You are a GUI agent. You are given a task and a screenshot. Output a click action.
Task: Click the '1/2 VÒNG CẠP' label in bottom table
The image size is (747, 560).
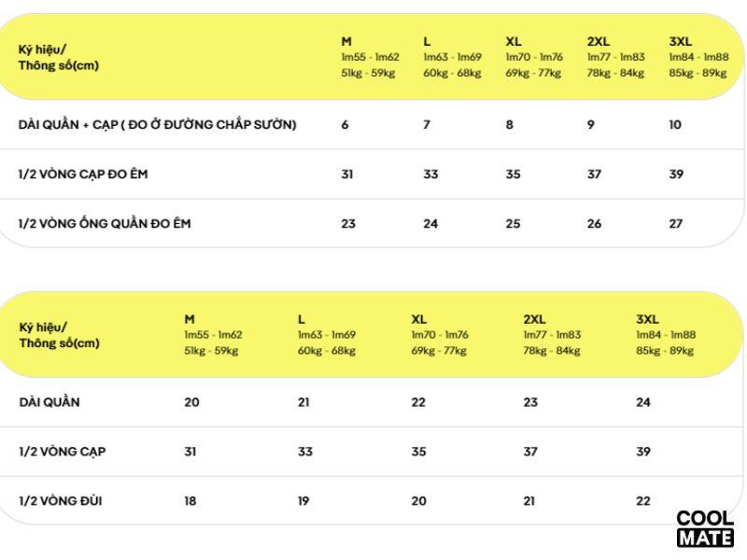pos(63,452)
